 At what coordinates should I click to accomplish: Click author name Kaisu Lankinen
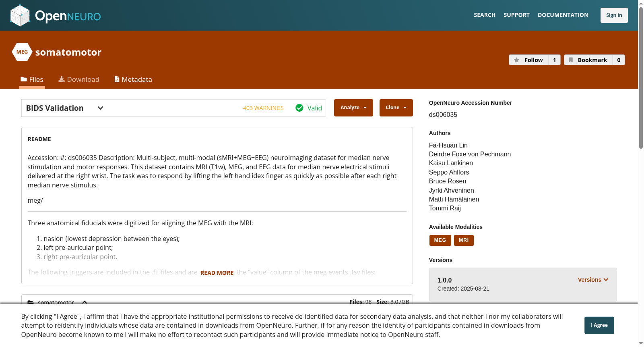(451, 163)
